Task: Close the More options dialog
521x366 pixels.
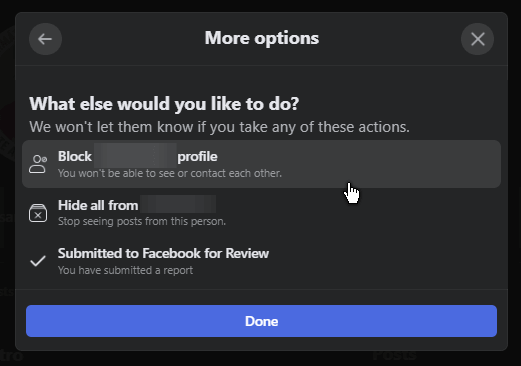Action: tap(477, 39)
